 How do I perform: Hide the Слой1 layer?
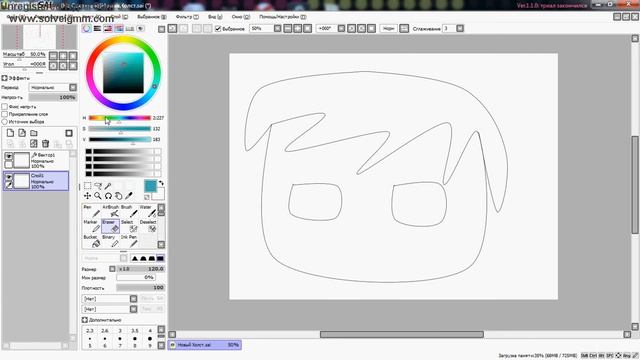click(9, 177)
